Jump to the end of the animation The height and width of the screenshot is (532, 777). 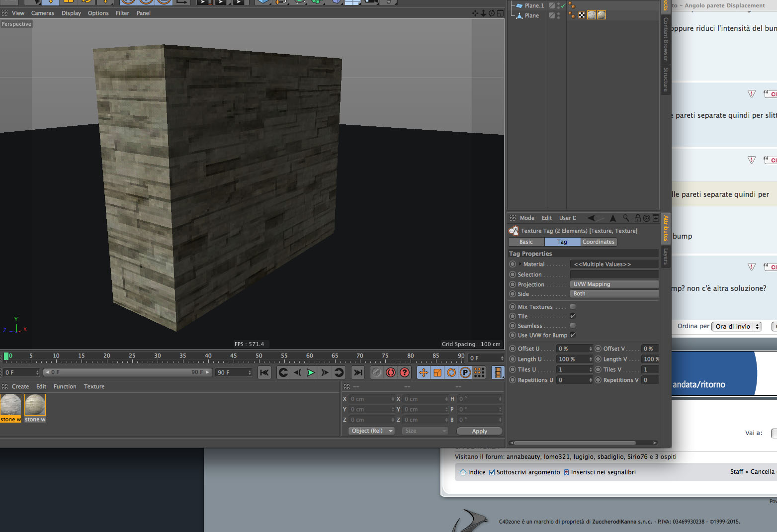point(357,372)
